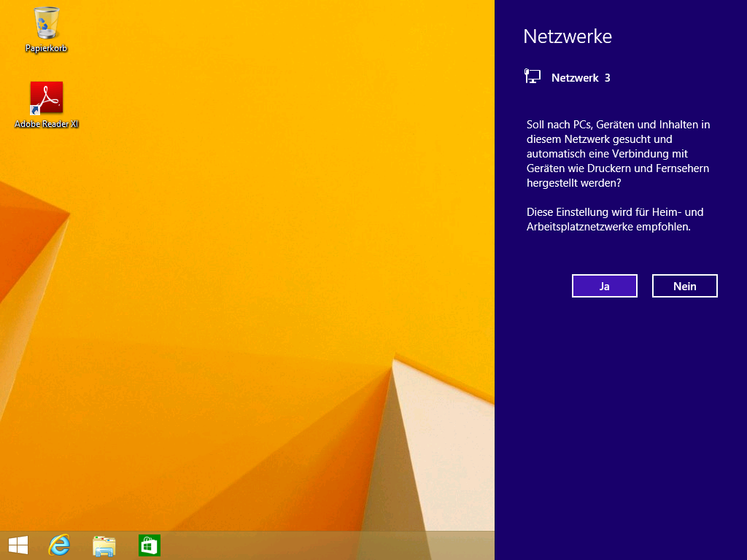Click the Ja button
This screenshot has width=747, height=560.
click(605, 286)
